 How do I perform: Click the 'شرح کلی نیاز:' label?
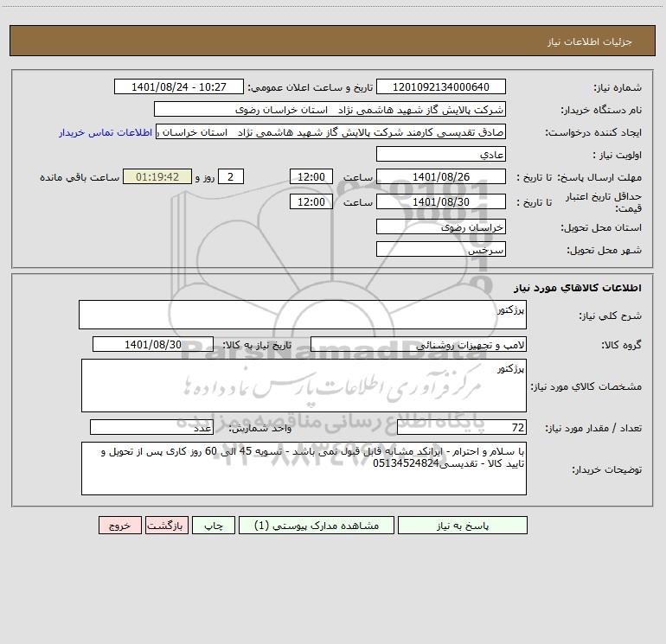pyautogui.click(x=611, y=316)
